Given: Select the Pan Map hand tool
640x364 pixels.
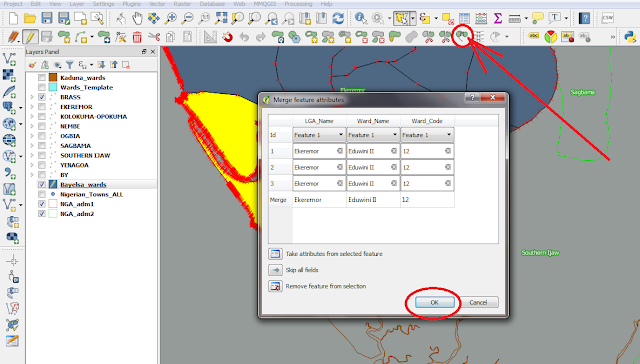Looking at the screenshot, I should 138,18.
